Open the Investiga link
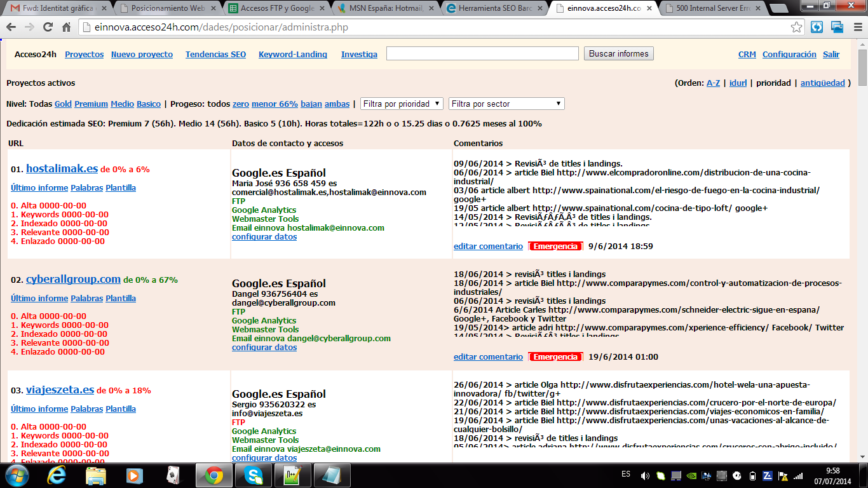The width and height of the screenshot is (868, 488). pos(359,55)
